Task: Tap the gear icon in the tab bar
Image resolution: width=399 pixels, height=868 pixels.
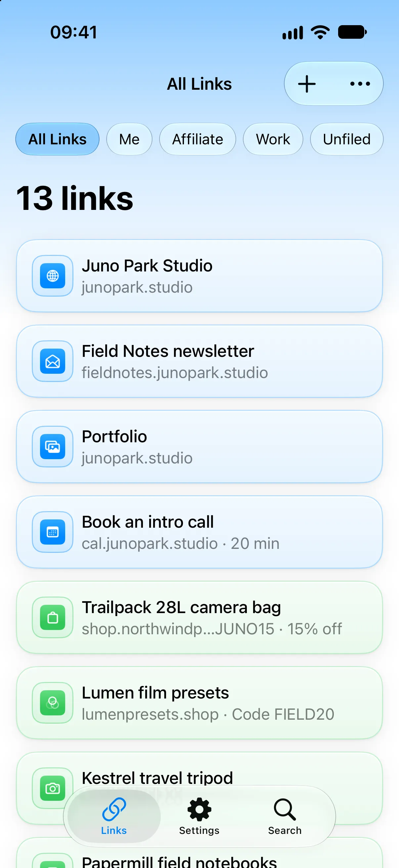Action: (x=199, y=809)
